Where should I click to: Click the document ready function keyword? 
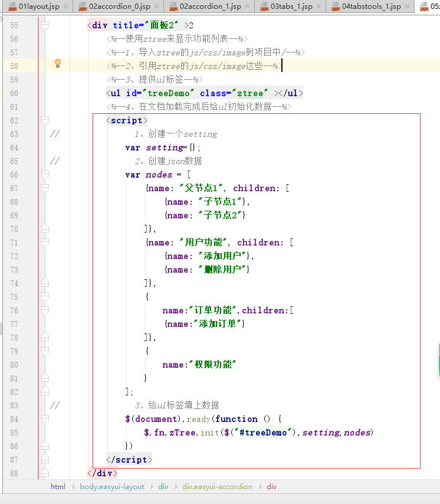237,419
